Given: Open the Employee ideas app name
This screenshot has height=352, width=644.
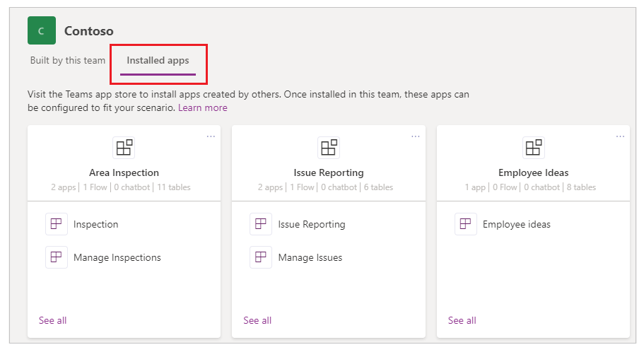Looking at the screenshot, I should [517, 224].
